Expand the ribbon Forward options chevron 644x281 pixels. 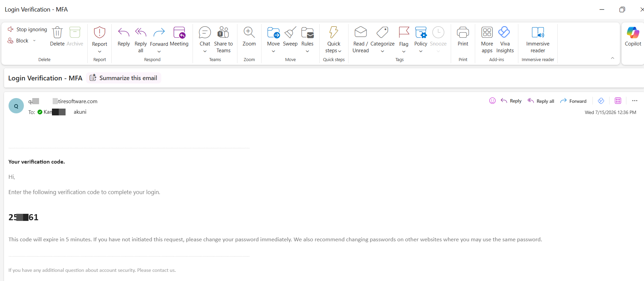tap(159, 52)
